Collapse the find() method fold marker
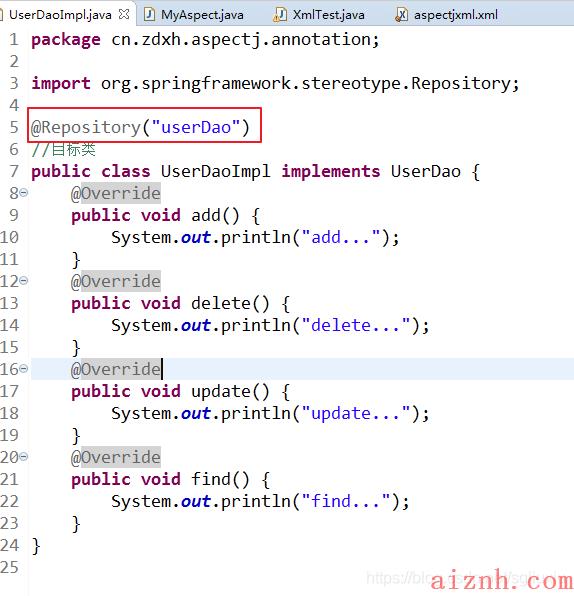Image resolution: width=574 pixels, height=596 pixels. coord(24,457)
